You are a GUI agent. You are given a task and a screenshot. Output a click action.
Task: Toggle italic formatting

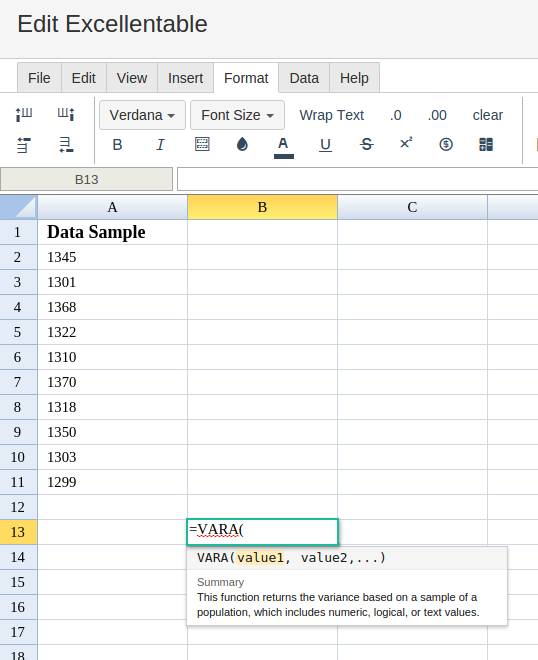pos(160,144)
